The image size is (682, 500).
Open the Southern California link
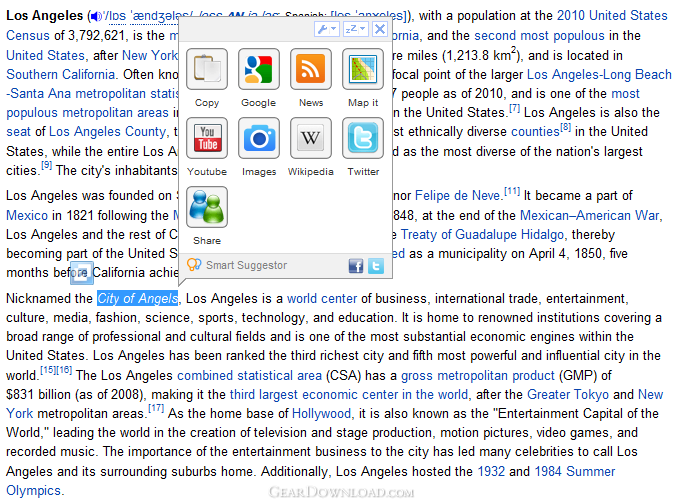click(60, 74)
